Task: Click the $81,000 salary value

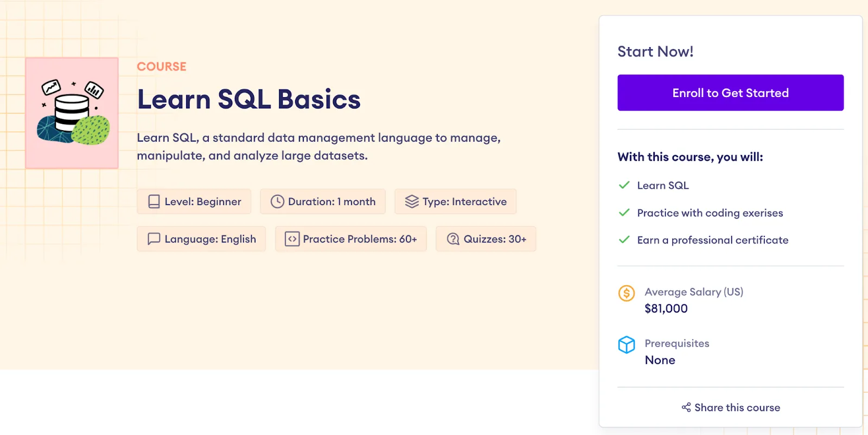Action: click(x=666, y=309)
